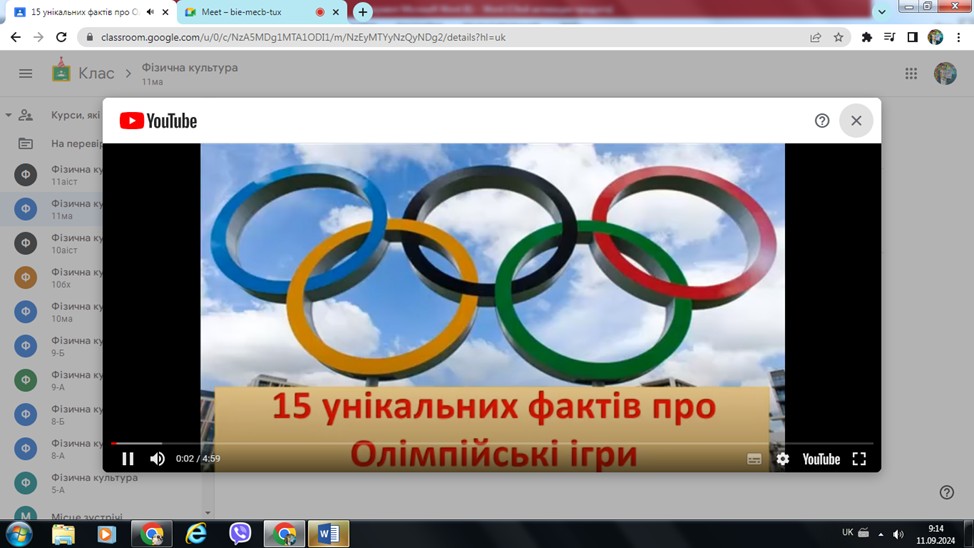The image size is (974, 548).
Task: Select Фізична культура 9-А class
Action: [52, 380]
